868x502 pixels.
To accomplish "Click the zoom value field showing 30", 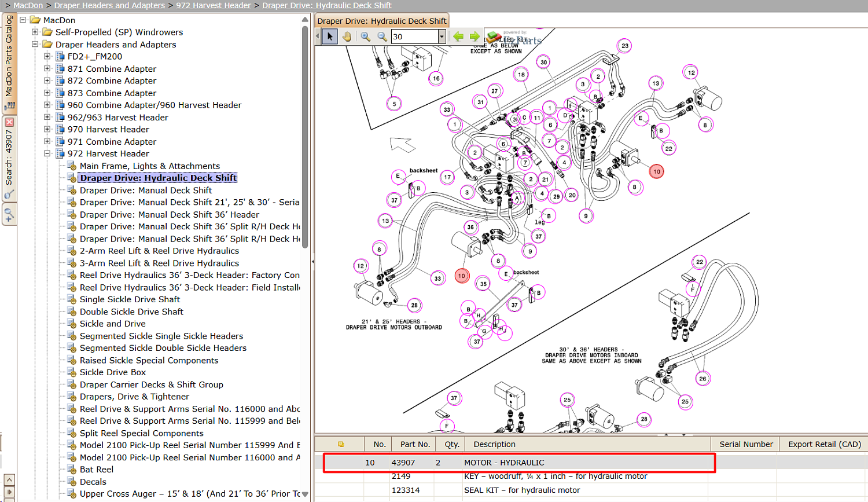I will coord(415,36).
